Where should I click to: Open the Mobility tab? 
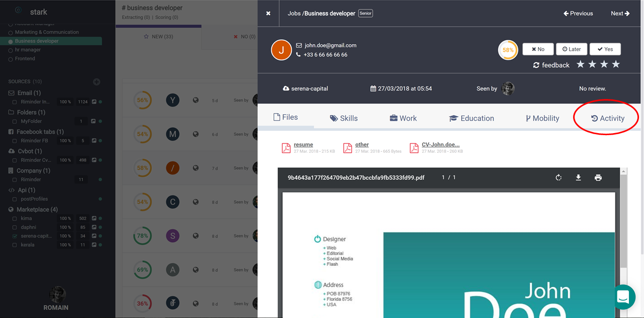pos(542,118)
